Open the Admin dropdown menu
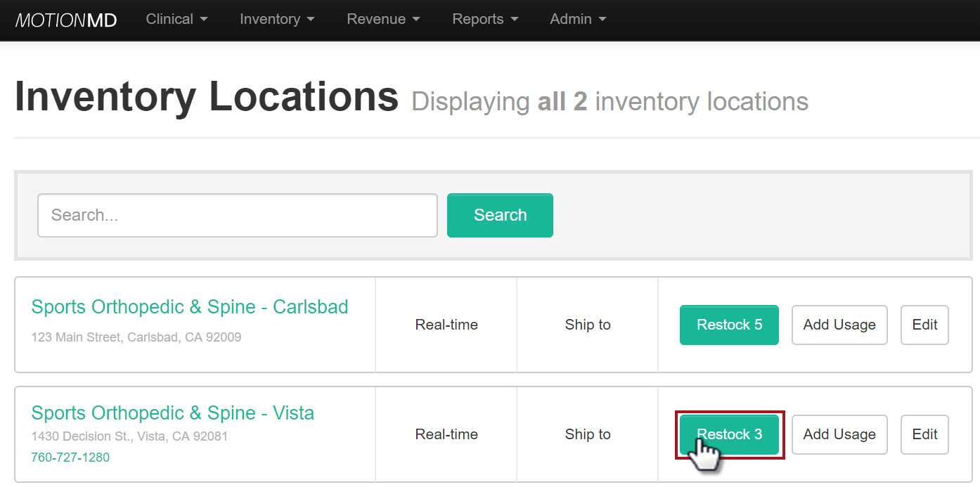980x487 pixels. pos(576,20)
